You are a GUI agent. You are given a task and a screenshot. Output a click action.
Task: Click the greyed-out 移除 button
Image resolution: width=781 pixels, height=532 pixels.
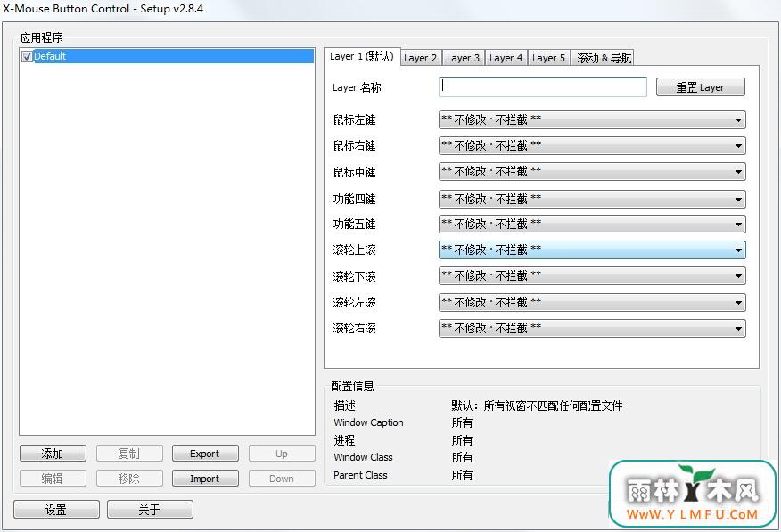[129, 479]
